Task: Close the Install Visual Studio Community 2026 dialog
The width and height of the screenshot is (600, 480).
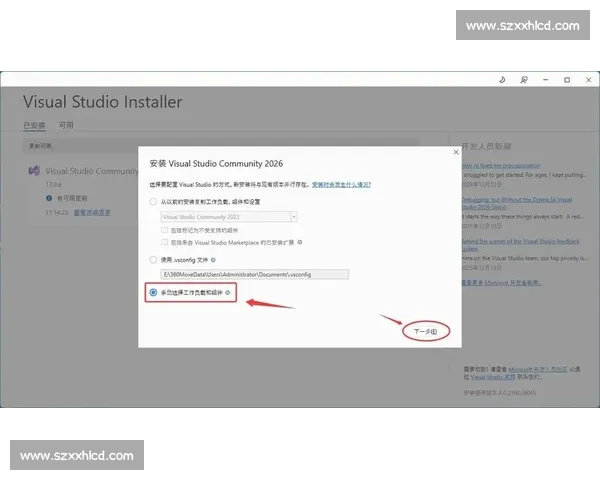Action: coord(456,152)
